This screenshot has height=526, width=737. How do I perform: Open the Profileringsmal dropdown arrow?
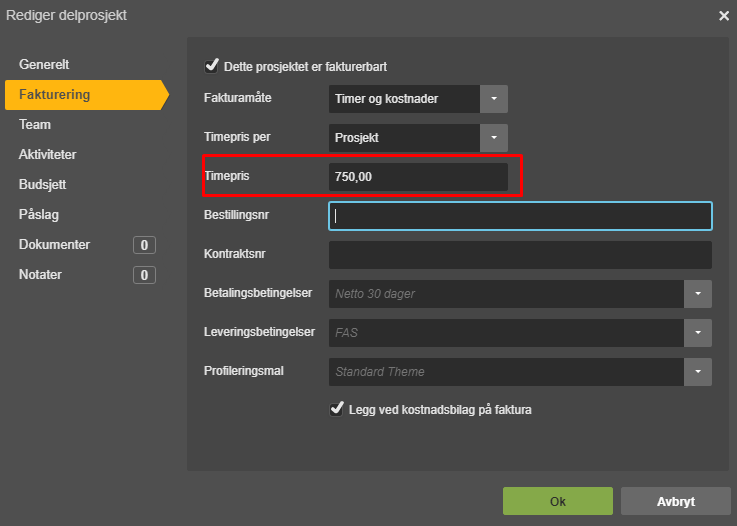tap(698, 372)
